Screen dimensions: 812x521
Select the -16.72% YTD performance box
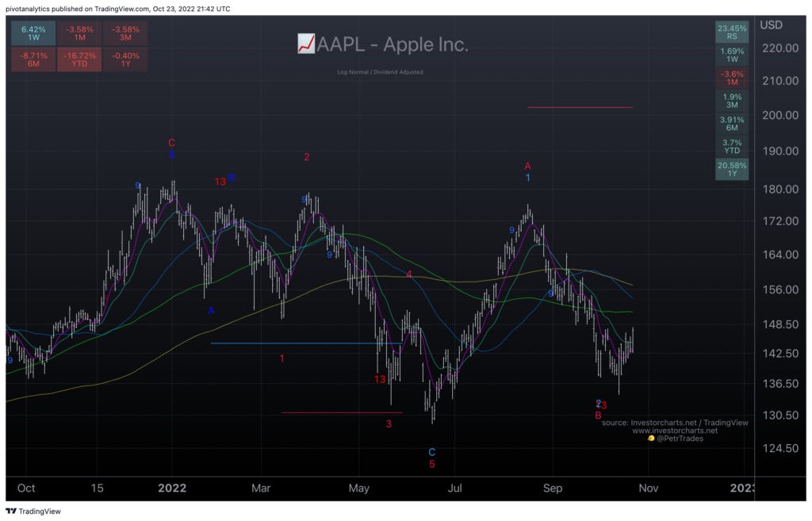pos(79,59)
